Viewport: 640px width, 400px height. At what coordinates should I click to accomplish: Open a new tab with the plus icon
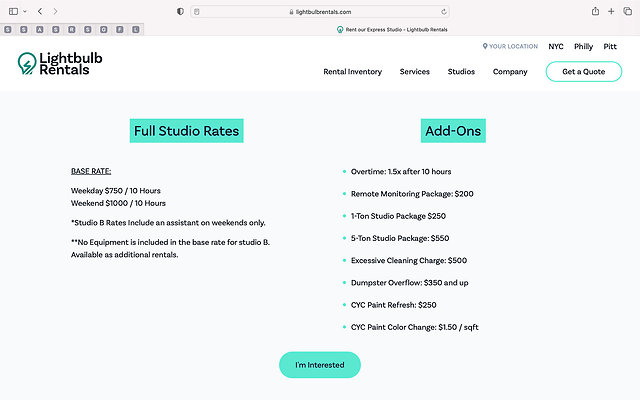[611, 11]
